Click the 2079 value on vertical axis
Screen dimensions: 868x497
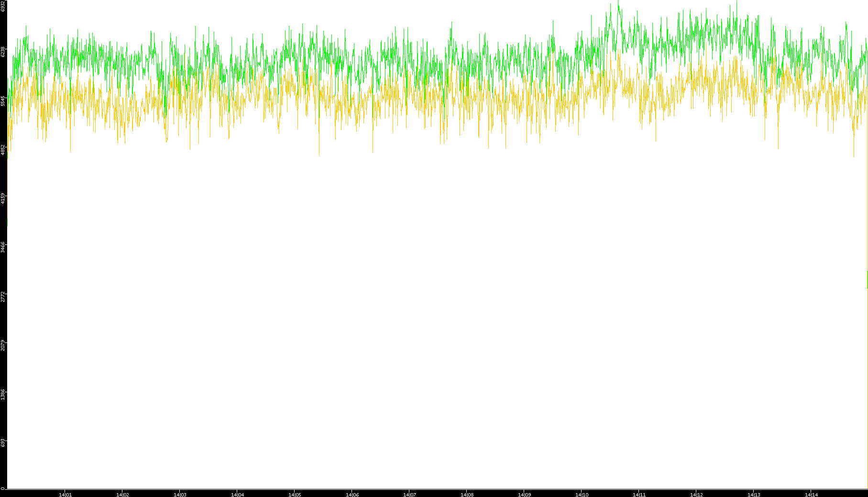3,345
